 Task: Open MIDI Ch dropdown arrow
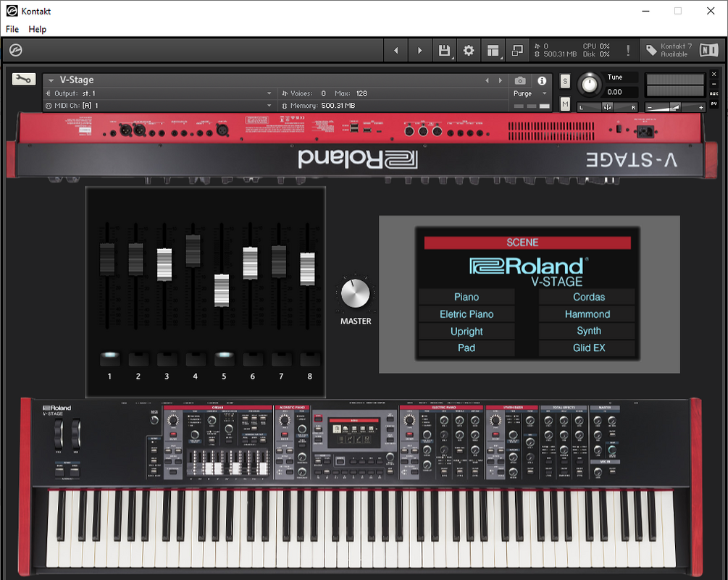tap(269, 105)
